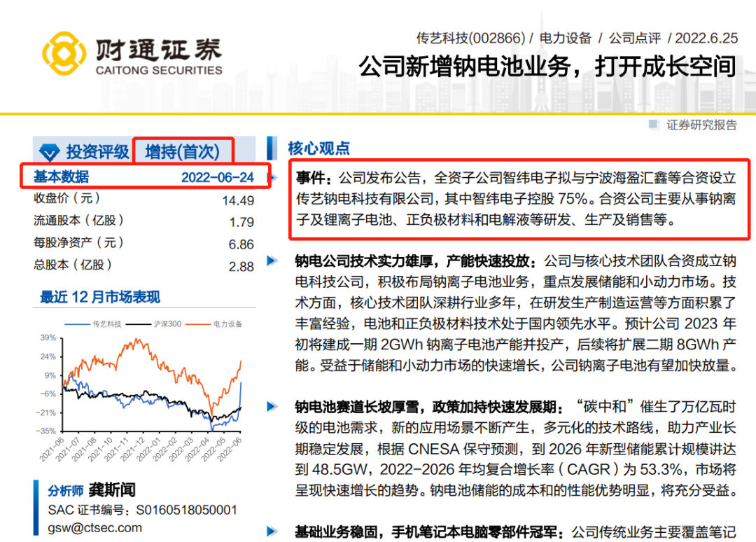Click the 沪深300 black legend entry
756x542 pixels.
click(154, 324)
